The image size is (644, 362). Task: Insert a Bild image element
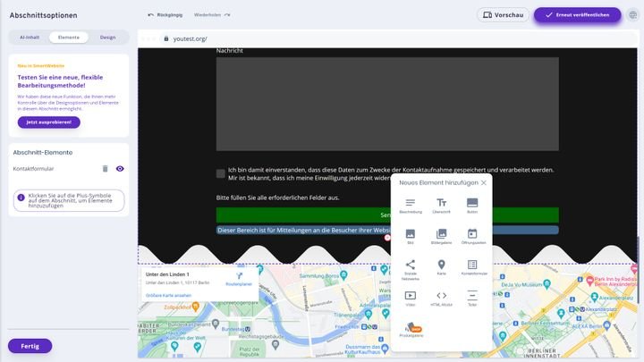click(411, 236)
